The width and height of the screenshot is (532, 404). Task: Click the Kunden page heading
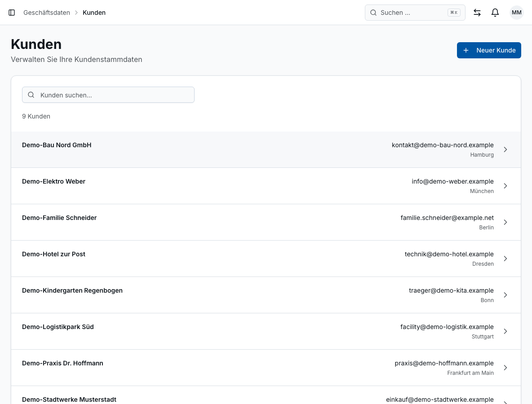(x=36, y=44)
